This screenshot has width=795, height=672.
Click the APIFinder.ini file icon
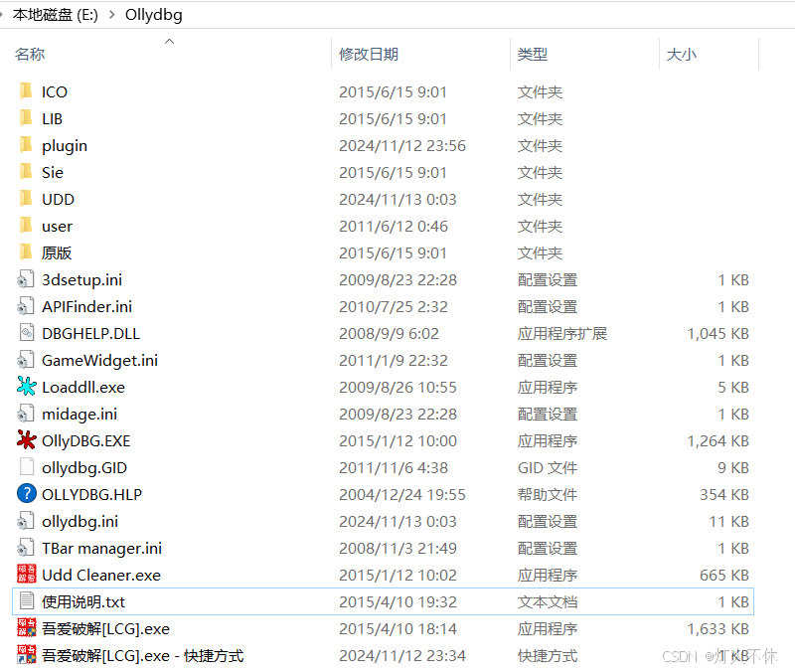pos(26,306)
